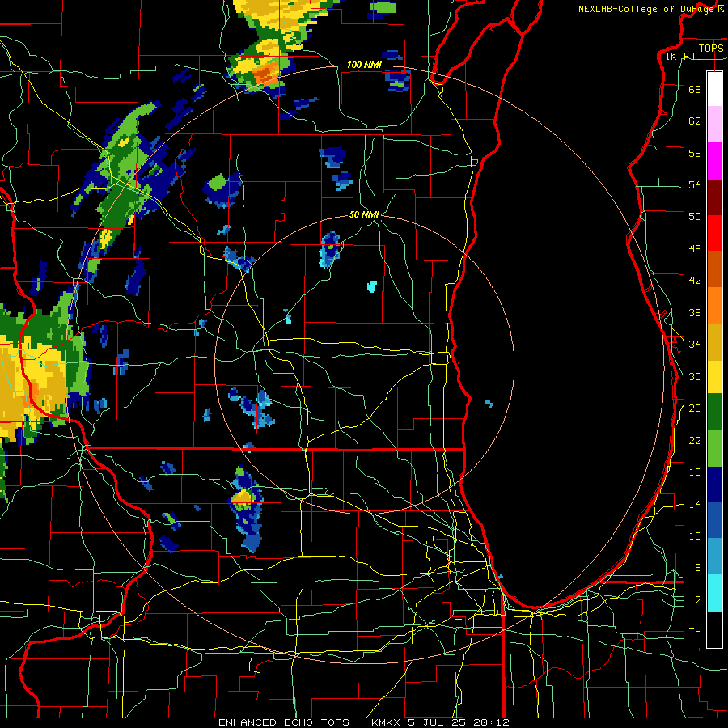This screenshot has width=728, height=728.
Task: Click the ENHANCED ECHO TOPS caption text
Action: click(284, 722)
